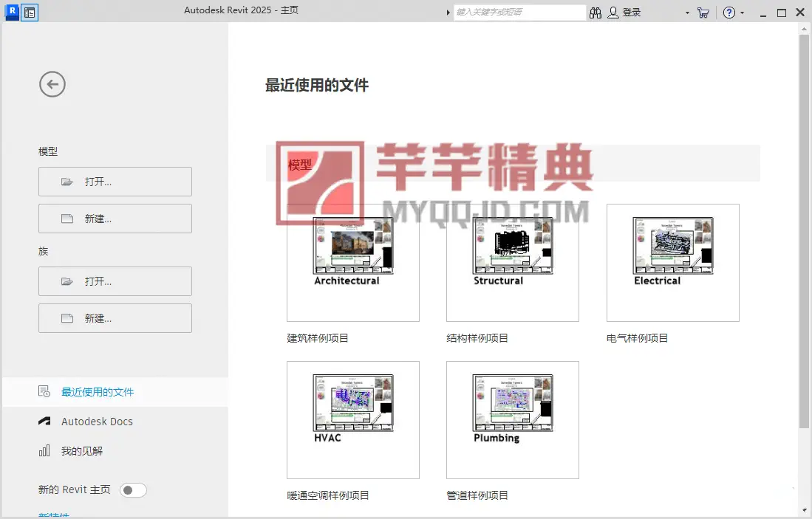Open the Plumbing sample project thumbnail

pyautogui.click(x=513, y=420)
